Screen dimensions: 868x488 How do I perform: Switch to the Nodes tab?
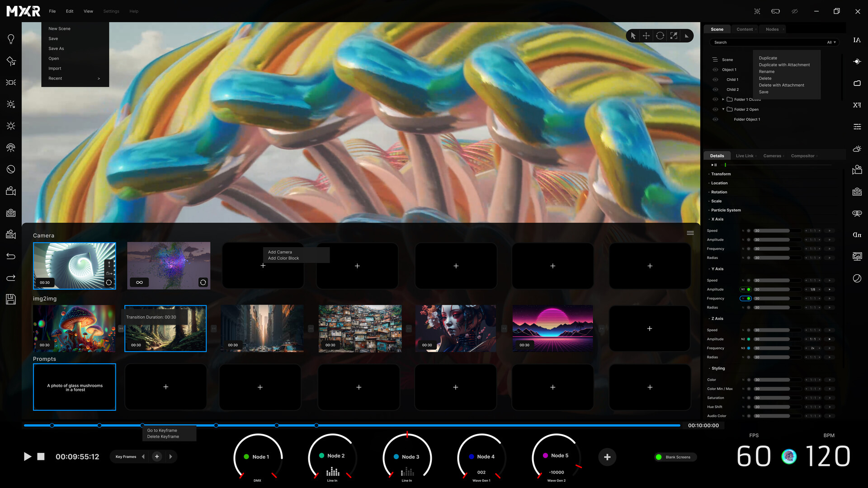pos(772,29)
